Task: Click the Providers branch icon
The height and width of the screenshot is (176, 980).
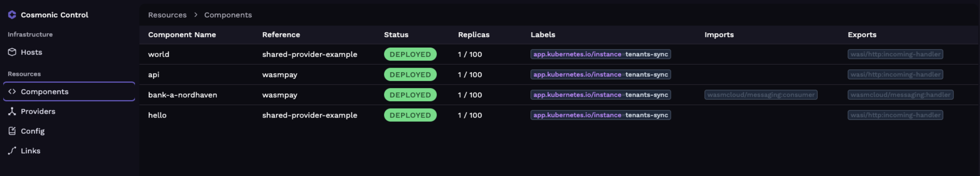Action: click(12, 111)
